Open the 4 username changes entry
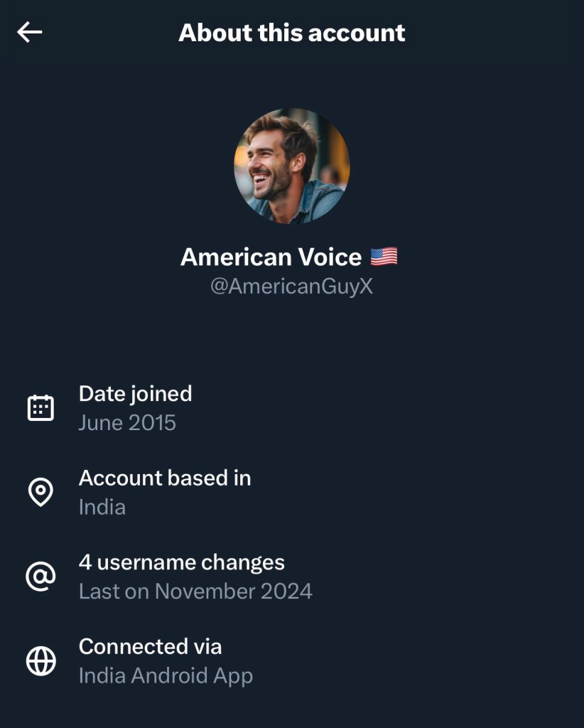The height and width of the screenshot is (728, 584). pyautogui.click(x=181, y=562)
